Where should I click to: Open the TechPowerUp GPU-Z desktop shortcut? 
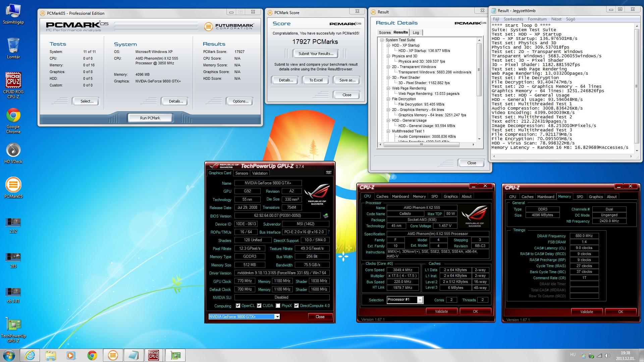(x=13, y=330)
